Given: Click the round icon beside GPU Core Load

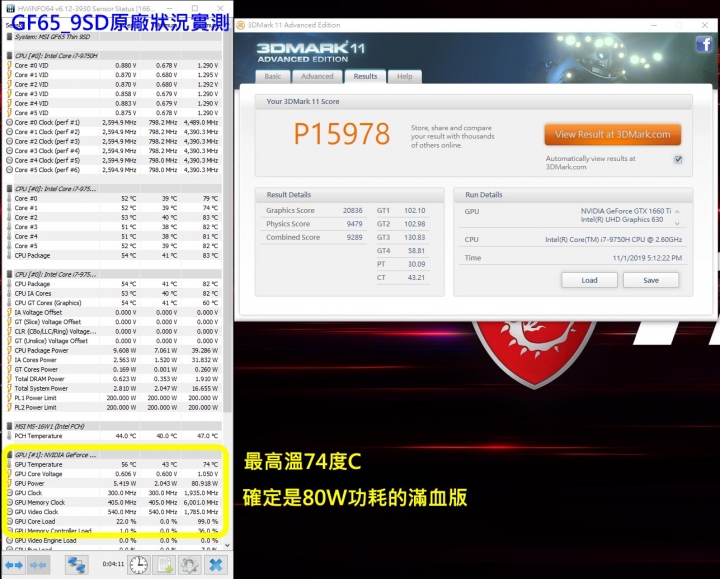Looking at the screenshot, I should 9,521.
